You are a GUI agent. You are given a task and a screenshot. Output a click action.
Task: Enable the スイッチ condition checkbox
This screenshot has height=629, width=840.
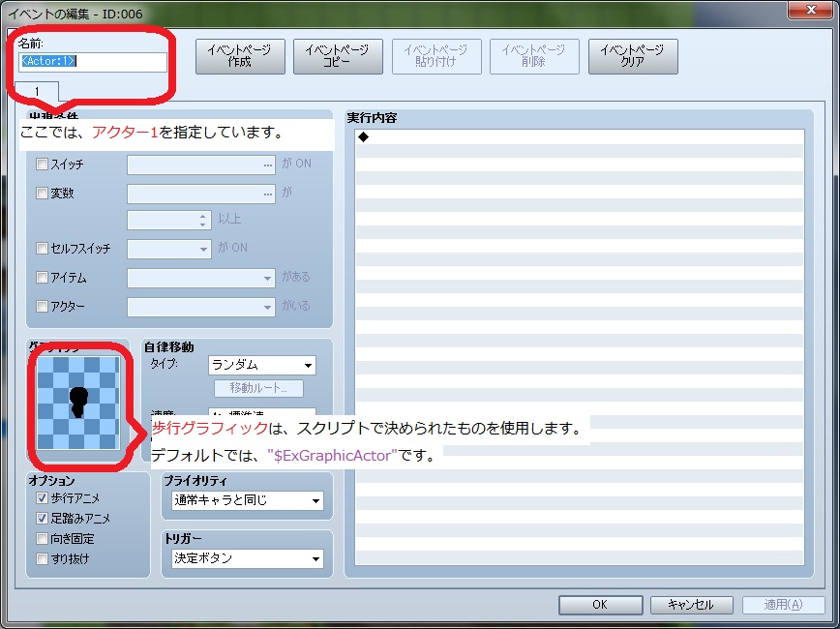41,164
